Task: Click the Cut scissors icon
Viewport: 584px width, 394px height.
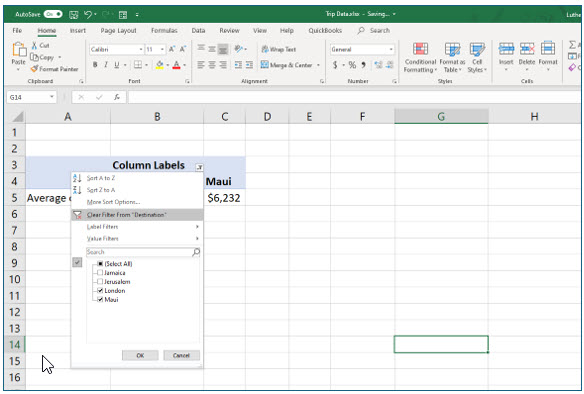Action: point(34,45)
